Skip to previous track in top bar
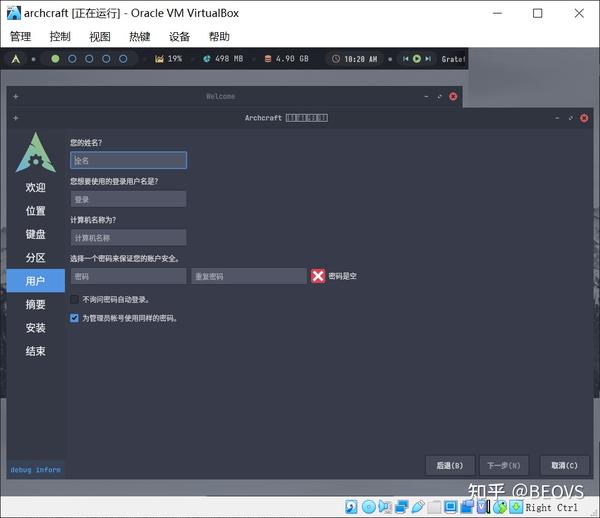Screen dimensions: 600x518 pos(406,59)
